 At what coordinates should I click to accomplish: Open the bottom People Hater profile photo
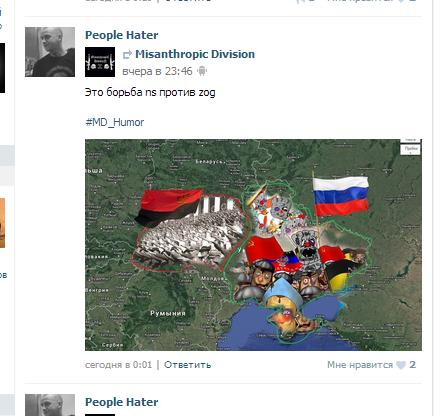[x=50, y=405]
